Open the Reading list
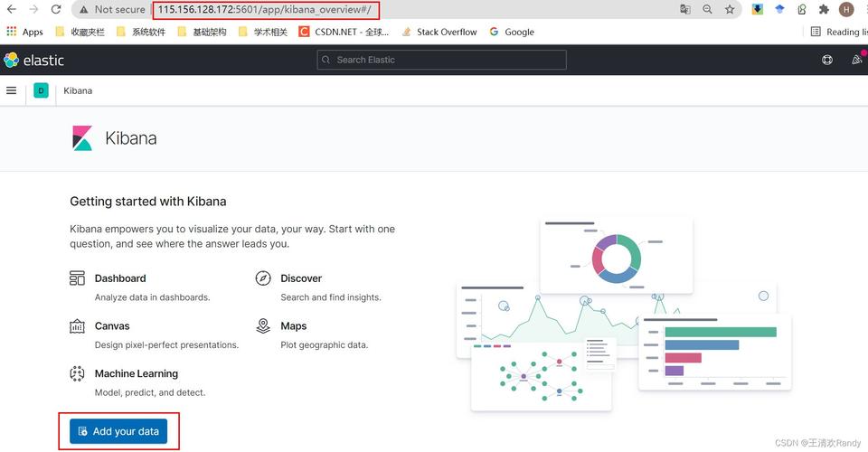Viewport: 868px width, 452px height. [839, 32]
